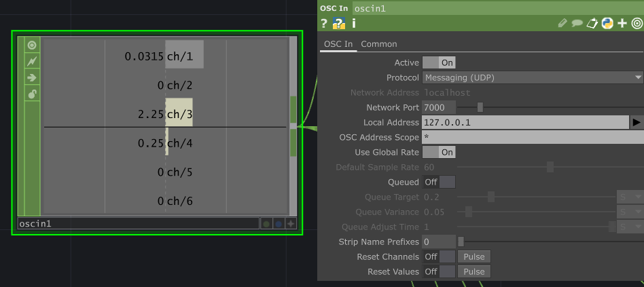Disable the Use Global Rate toggle
This screenshot has width=644, height=287.
439,152
